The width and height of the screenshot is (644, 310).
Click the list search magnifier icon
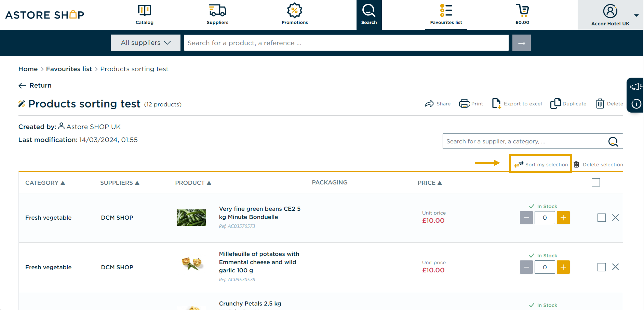pos(613,141)
